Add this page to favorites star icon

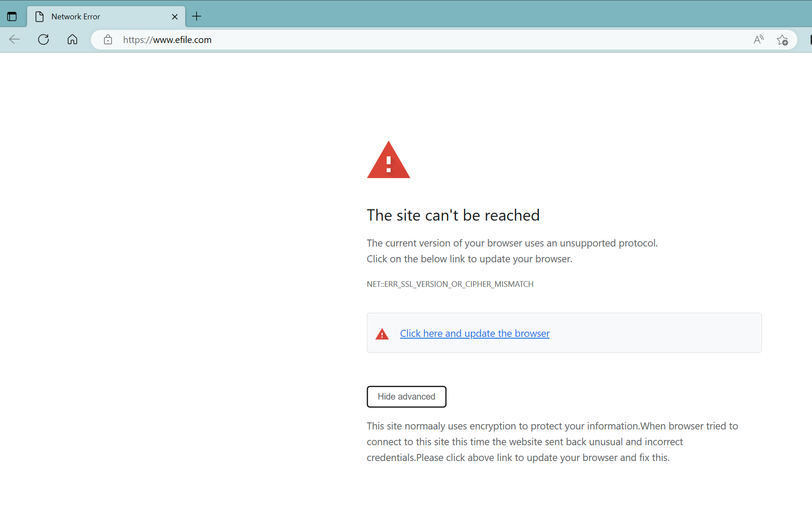pyautogui.click(x=782, y=40)
